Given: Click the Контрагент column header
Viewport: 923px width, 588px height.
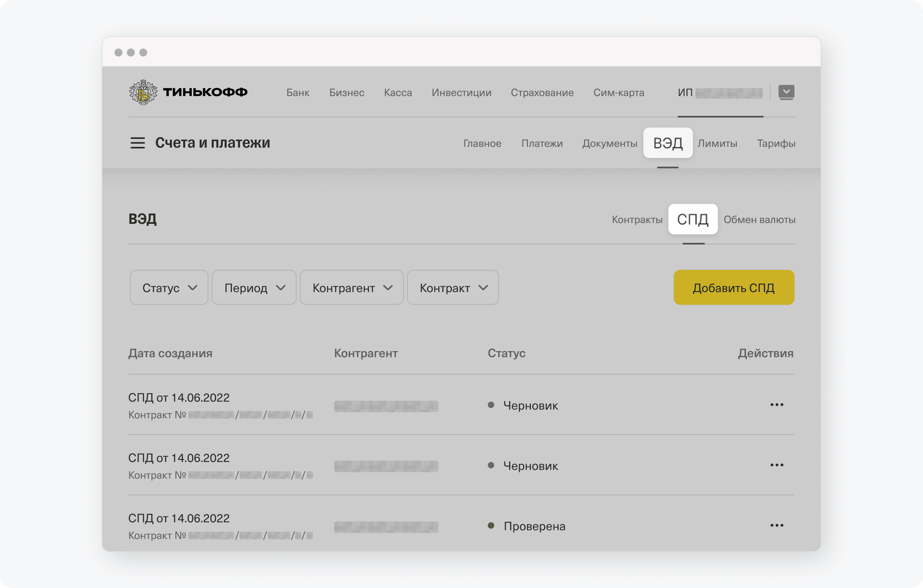Looking at the screenshot, I should [366, 353].
